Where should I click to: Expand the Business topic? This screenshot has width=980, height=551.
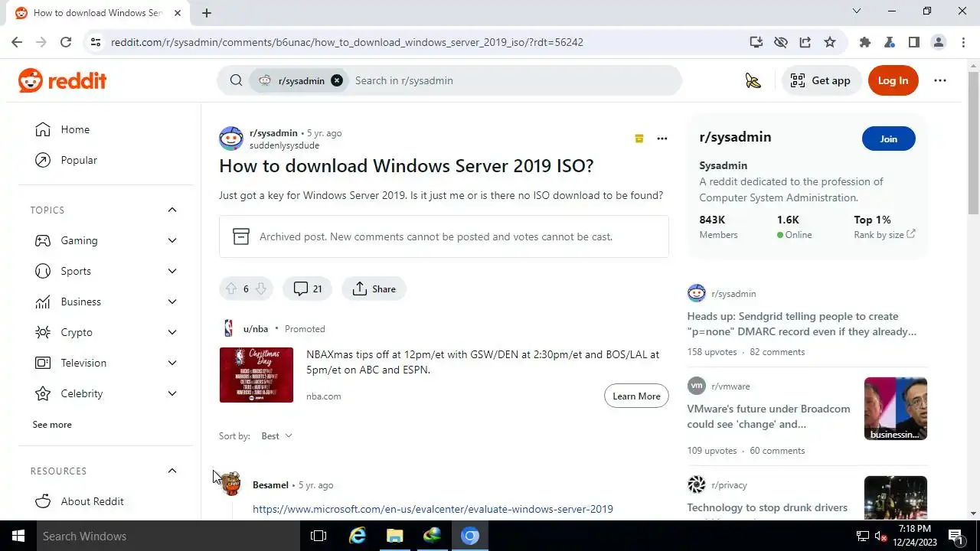pyautogui.click(x=172, y=302)
